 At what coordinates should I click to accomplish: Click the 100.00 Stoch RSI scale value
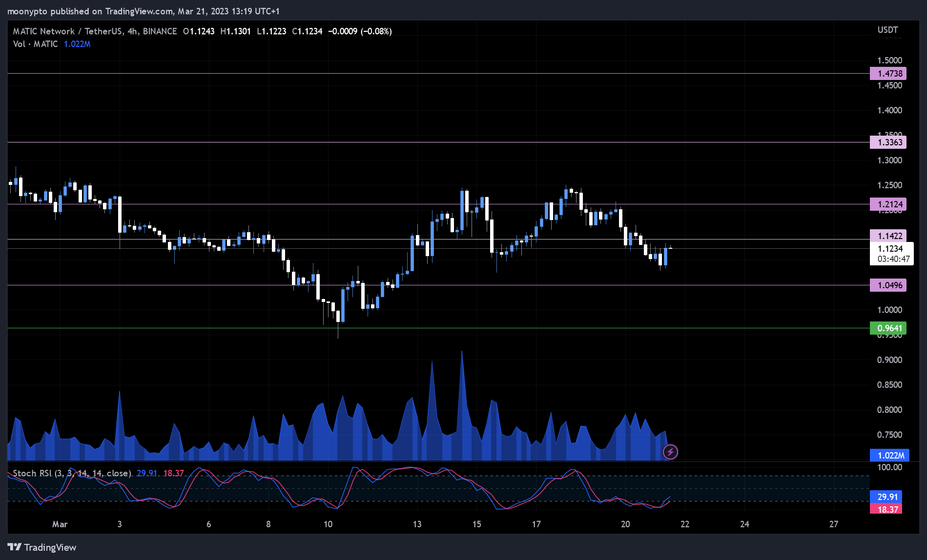889,467
